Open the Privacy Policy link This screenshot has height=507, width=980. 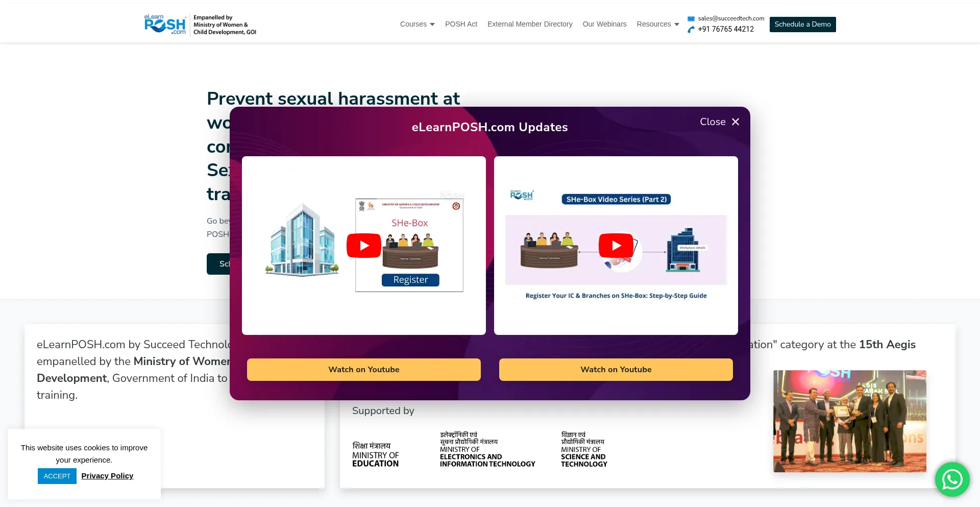(107, 476)
